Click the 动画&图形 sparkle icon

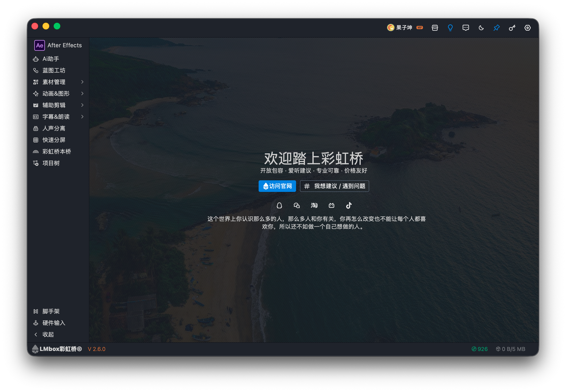pyautogui.click(x=36, y=94)
